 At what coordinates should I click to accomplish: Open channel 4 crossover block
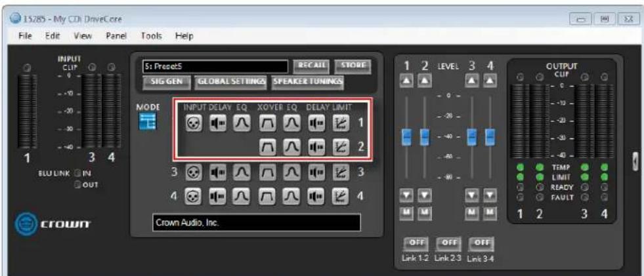267,196
